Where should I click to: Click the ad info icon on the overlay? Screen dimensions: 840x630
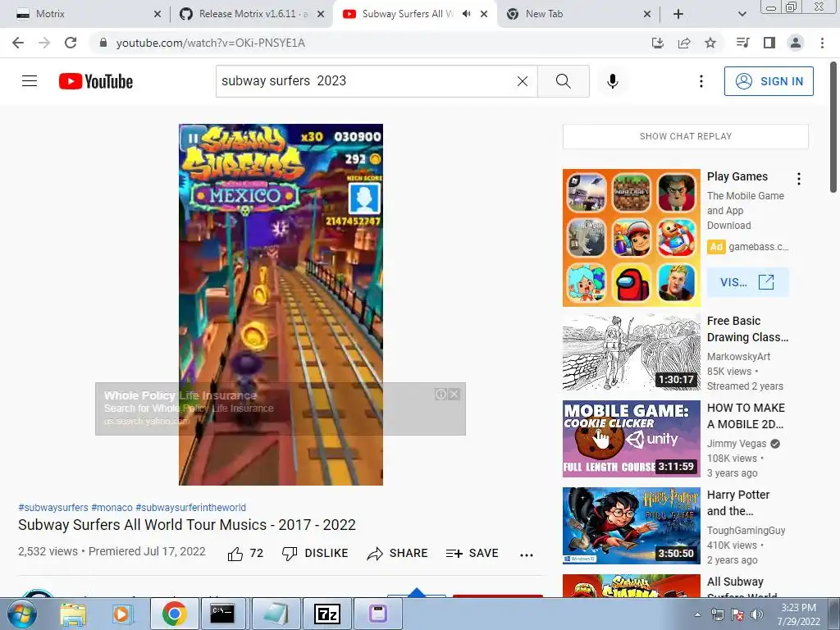(x=441, y=395)
